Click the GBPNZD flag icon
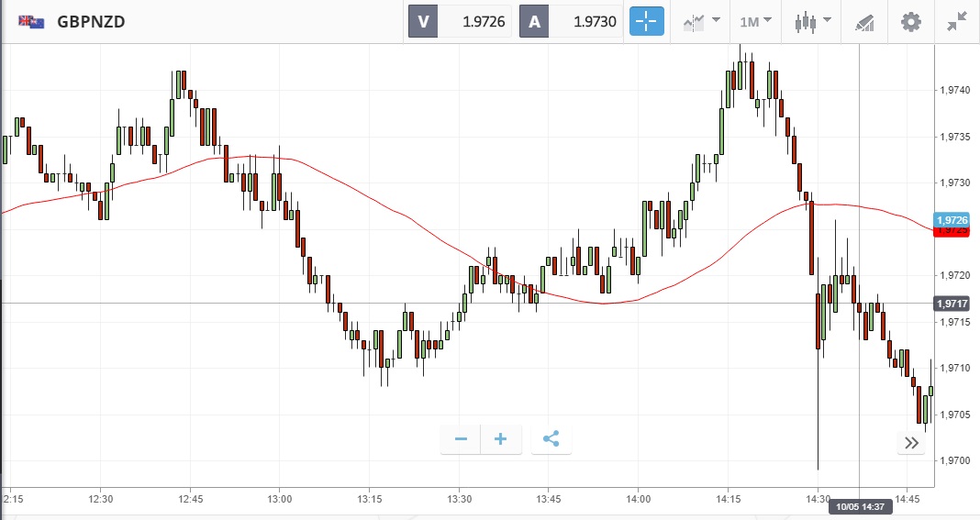The image size is (980, 520). pos(31,21)
